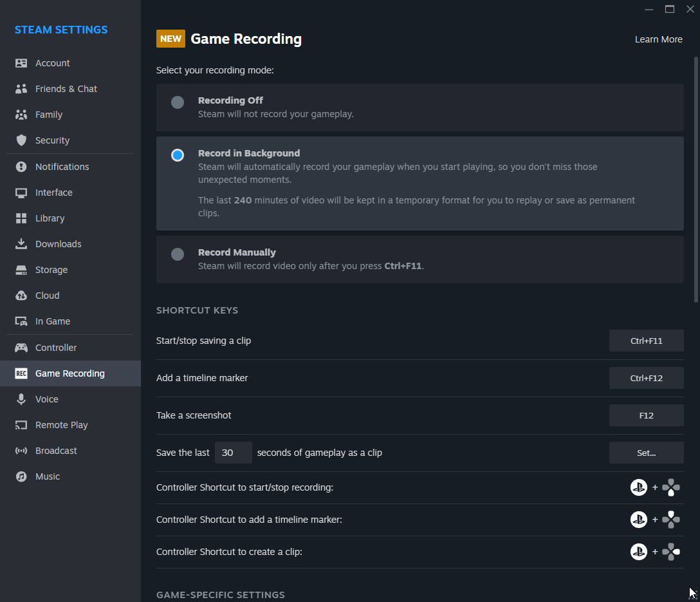Change the F12 screenshot shortcut key
Viewport: 700px width, 602px height.
click(646, 415)
